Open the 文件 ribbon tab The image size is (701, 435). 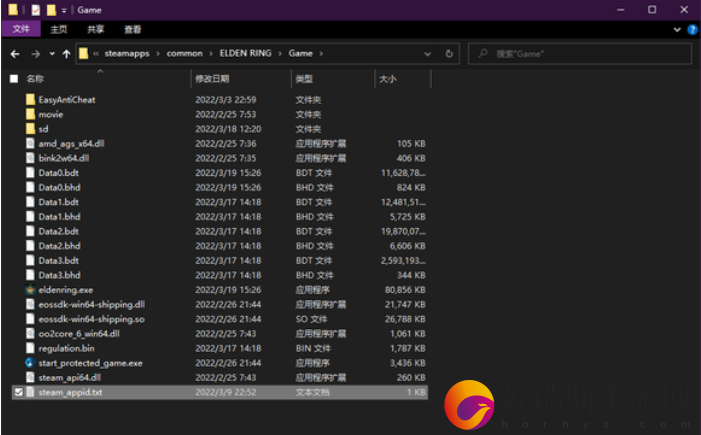21,30
